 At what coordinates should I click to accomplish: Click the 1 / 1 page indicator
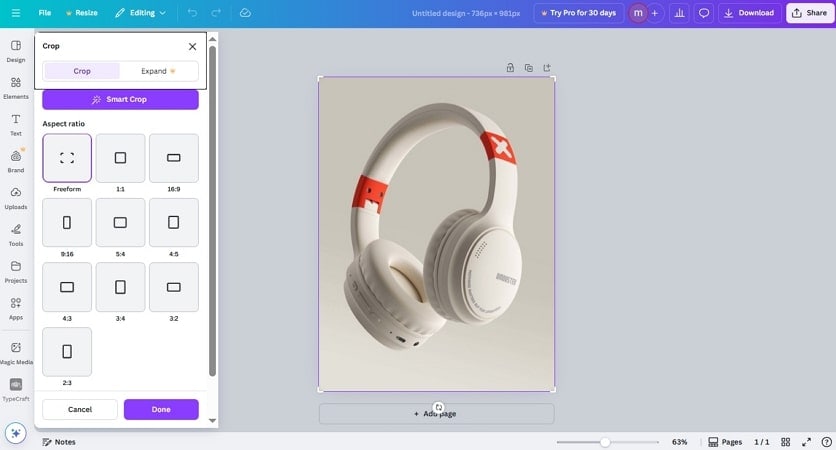tap(761, 442)
